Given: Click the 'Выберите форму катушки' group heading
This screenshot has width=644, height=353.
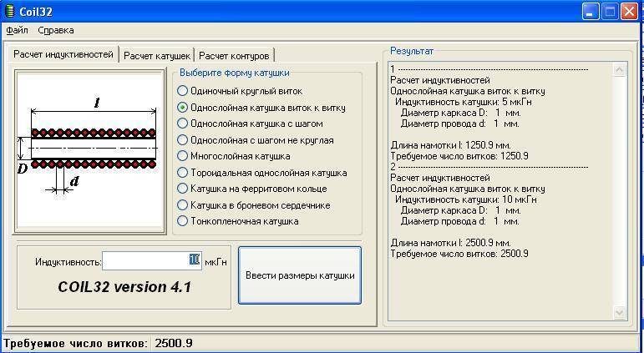Looking at the screenshot, I should (235, 73).
